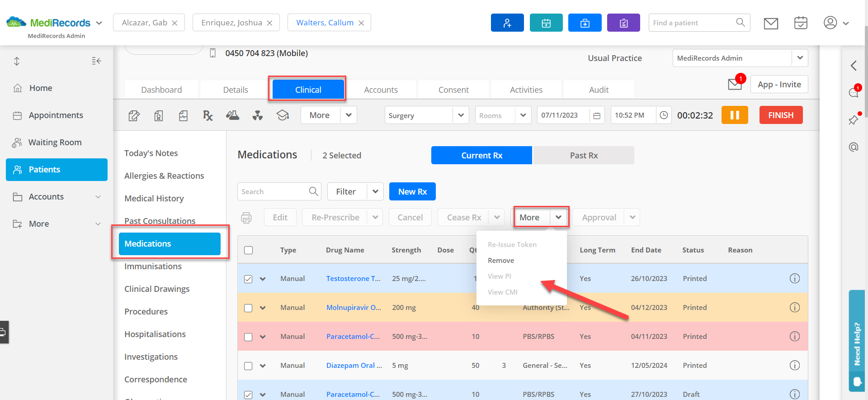Viewport: 868px width, 400px height.
Task: Open the patient message envelope with badge
Action: point(735,84)
